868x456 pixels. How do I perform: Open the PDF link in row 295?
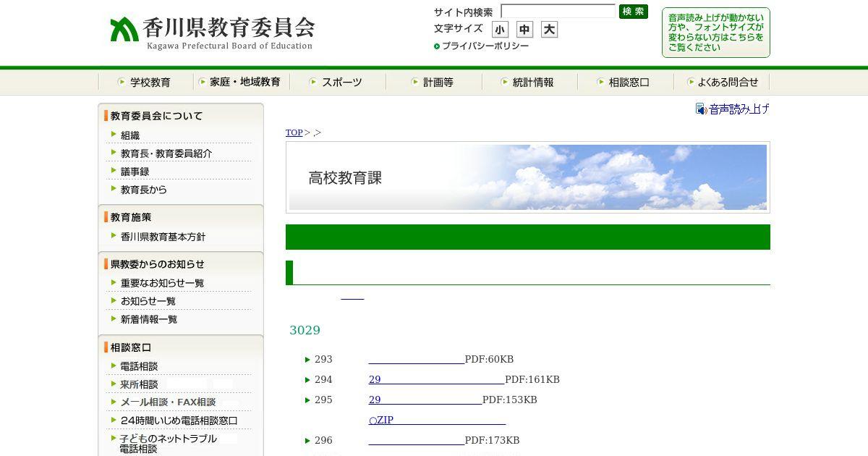pos(425,400)
